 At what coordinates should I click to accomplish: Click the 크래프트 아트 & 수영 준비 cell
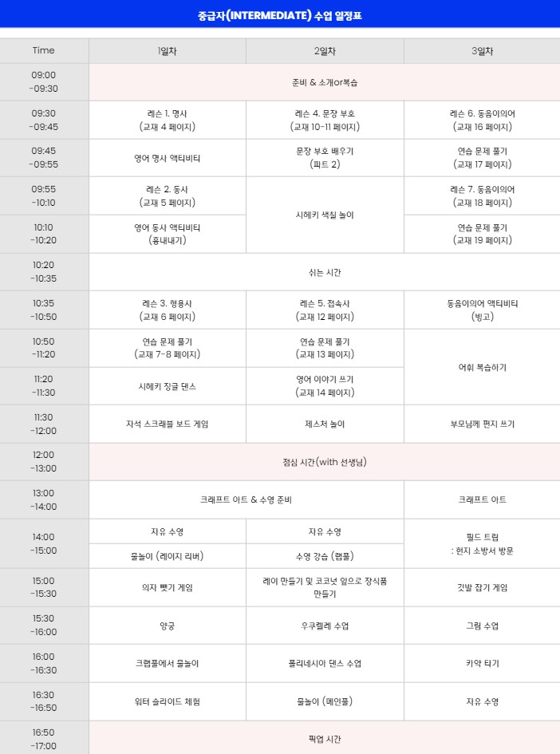pos(246,500)
